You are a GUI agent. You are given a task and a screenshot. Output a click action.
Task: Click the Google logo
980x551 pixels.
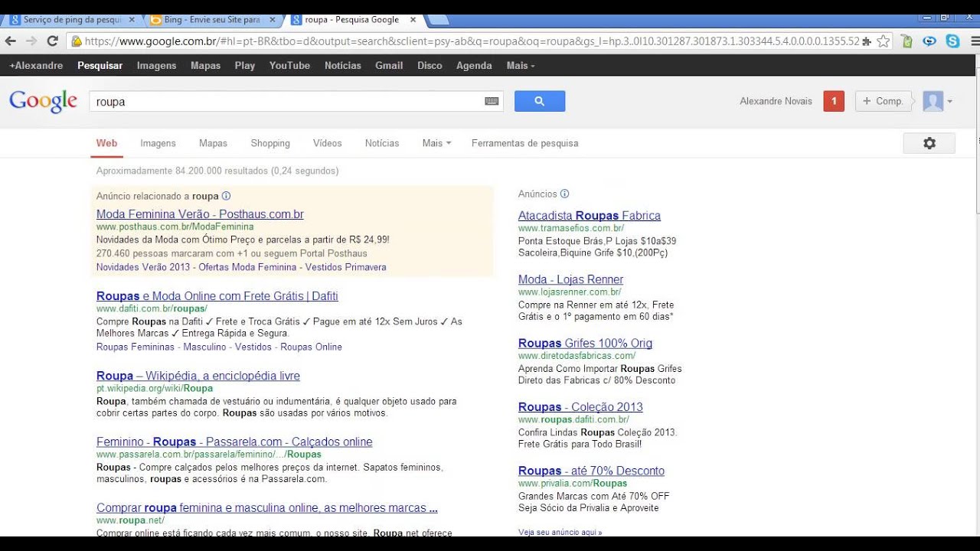click(x=43, y=101)
